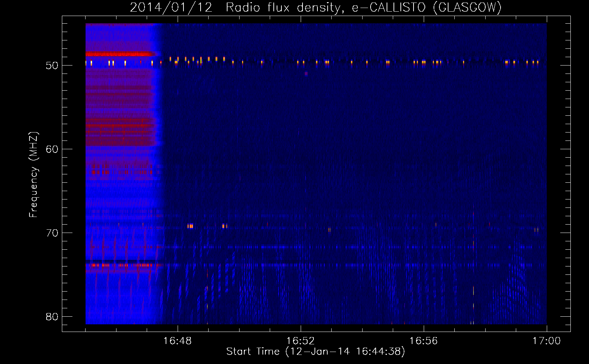Viewport: 589px width, 364px height.
Task: Click the plot title "2014/01/12 Radio flux density, e-CALLISTO (GLASGOW)"
Action: 316,7
